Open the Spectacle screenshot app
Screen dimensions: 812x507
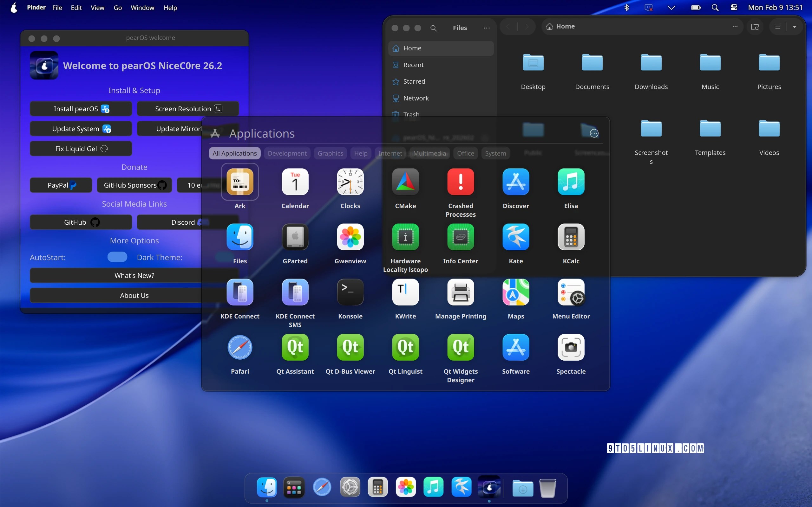tap(571, 347)
